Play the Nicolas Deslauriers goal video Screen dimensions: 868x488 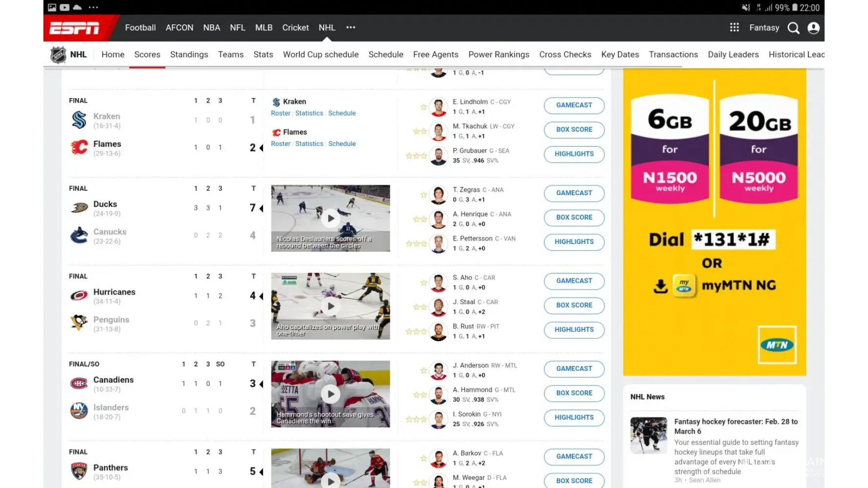click(331, 218)
